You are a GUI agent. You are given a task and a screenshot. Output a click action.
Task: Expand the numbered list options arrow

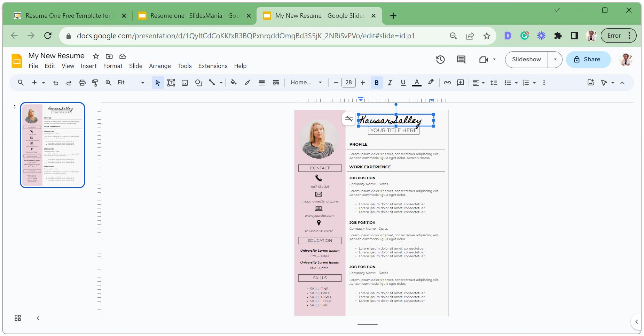coord(534,83)
